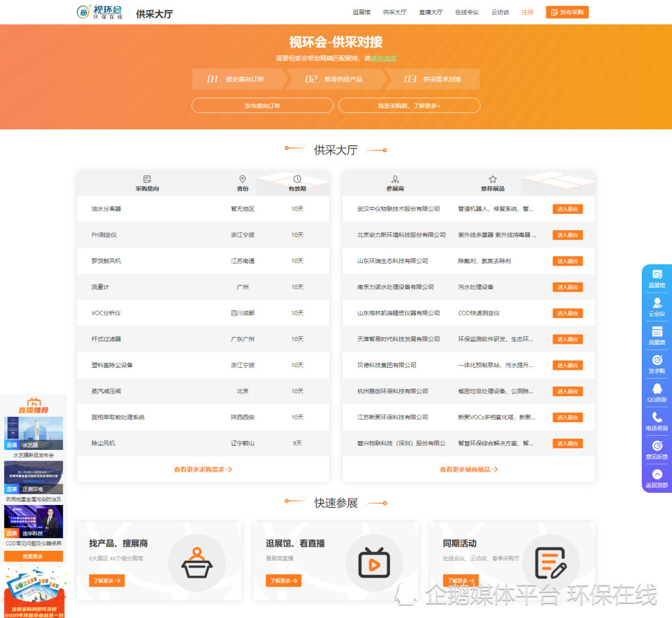
Task: Click 查看更多求购需求 link
Action: coord(203,469)
